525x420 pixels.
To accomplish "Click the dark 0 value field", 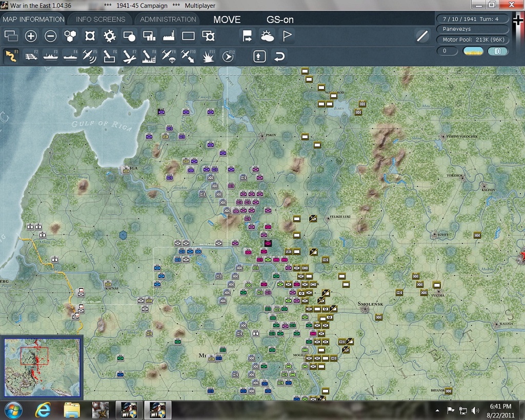I will tap(447, 51).
